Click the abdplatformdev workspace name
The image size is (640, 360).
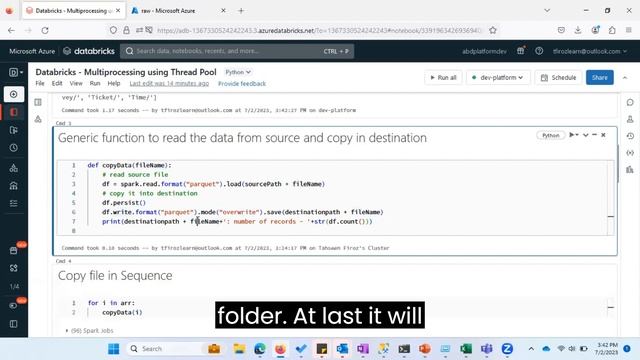pos(484,51)
